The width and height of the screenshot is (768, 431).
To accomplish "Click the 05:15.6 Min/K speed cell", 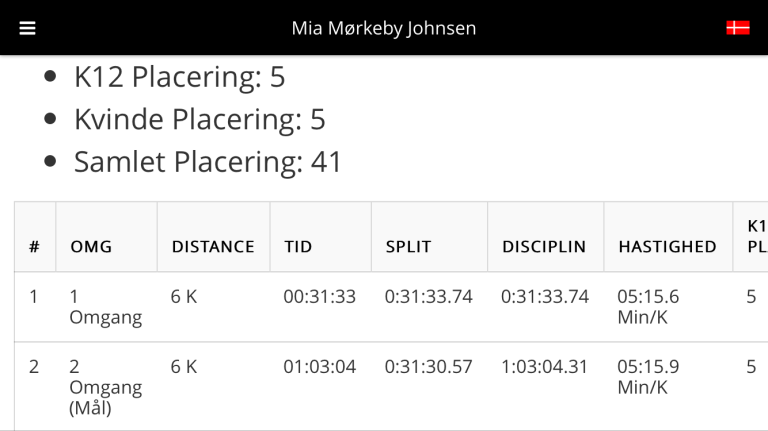I will pyautogui.click(x=648, y=307).
